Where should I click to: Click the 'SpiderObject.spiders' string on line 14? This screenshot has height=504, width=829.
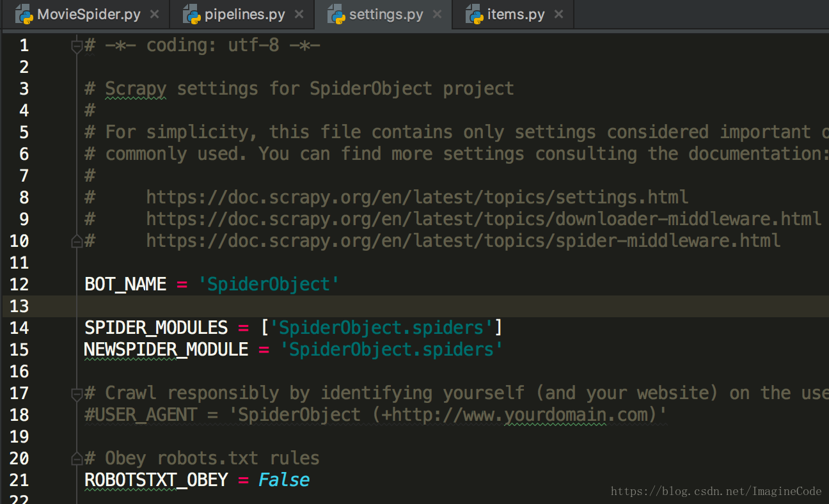[x=381, y=328]
